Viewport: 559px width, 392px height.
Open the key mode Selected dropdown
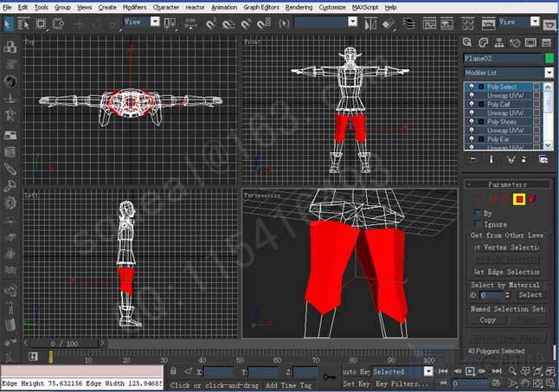coord(428,371)
